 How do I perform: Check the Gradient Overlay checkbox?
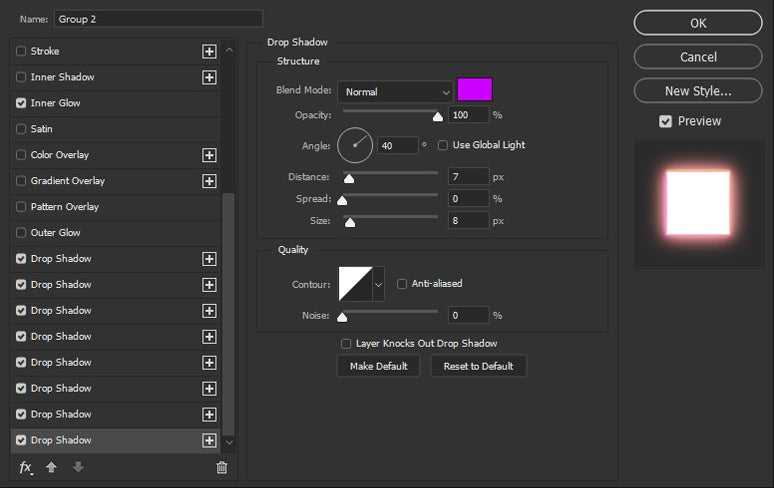[x=21, y=181]
